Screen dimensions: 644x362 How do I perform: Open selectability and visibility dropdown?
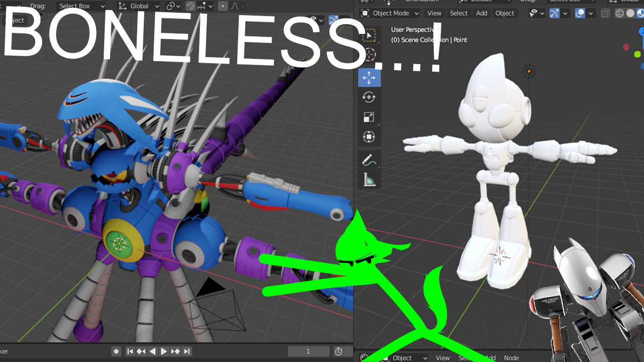click(x=537, y=13)
